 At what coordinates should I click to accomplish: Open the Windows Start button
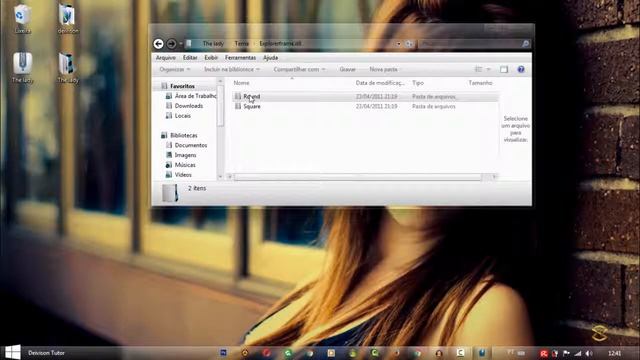(x=13, y=352)
